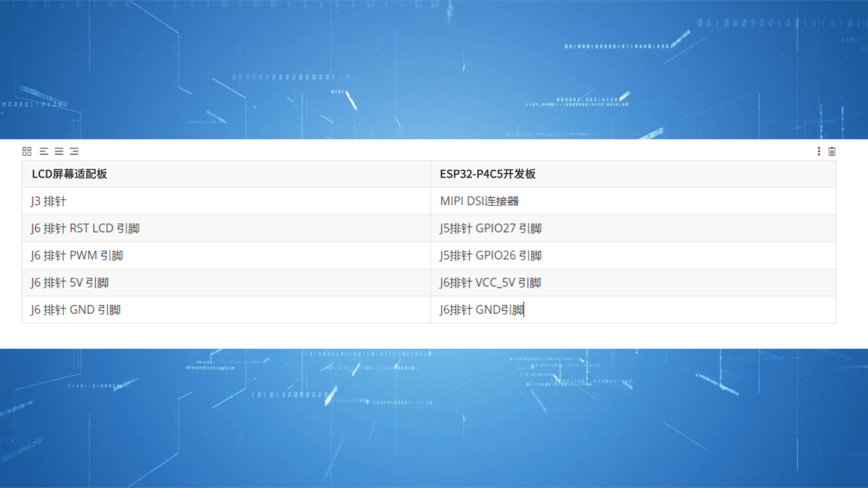868x488 pixels.
Task: Select the header cell "LCD屏幕适配板"
Action: point(226,174)
